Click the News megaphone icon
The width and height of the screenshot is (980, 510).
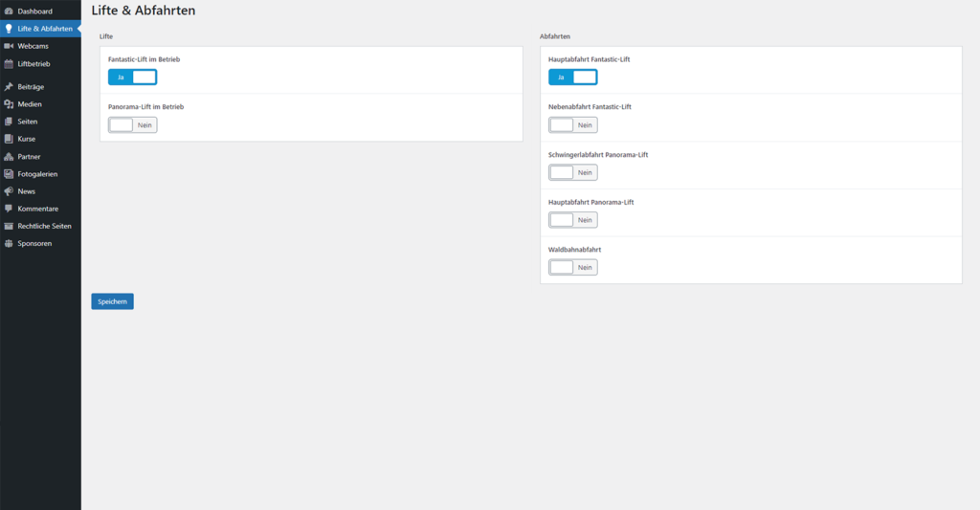pos(9,191)
